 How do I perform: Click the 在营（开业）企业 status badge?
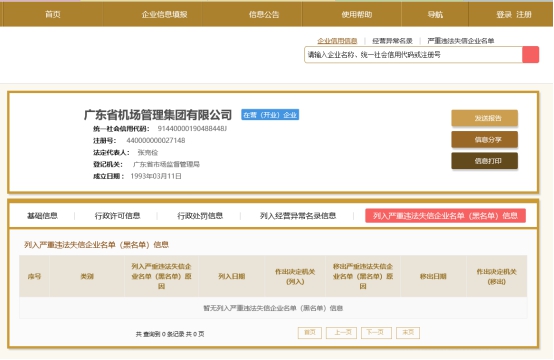click(x=270, y=115)
